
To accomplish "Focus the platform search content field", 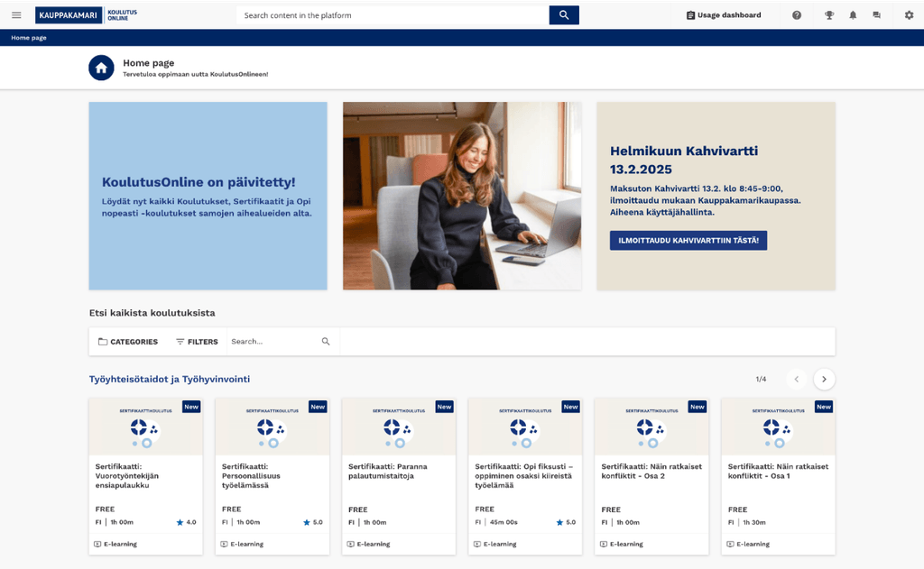I will point(393,15).
